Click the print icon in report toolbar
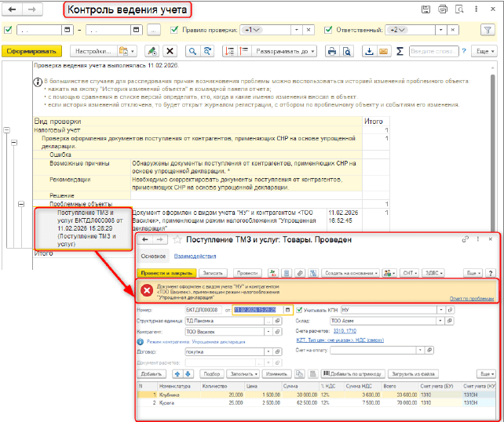 (331, 51)
